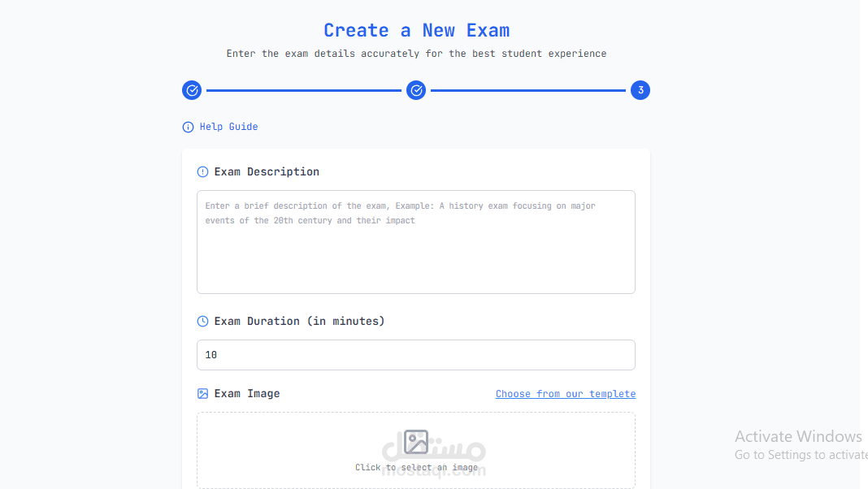Open the Choose from our templete link
This screenshot has height=489, width=868.
coord(565,394)
